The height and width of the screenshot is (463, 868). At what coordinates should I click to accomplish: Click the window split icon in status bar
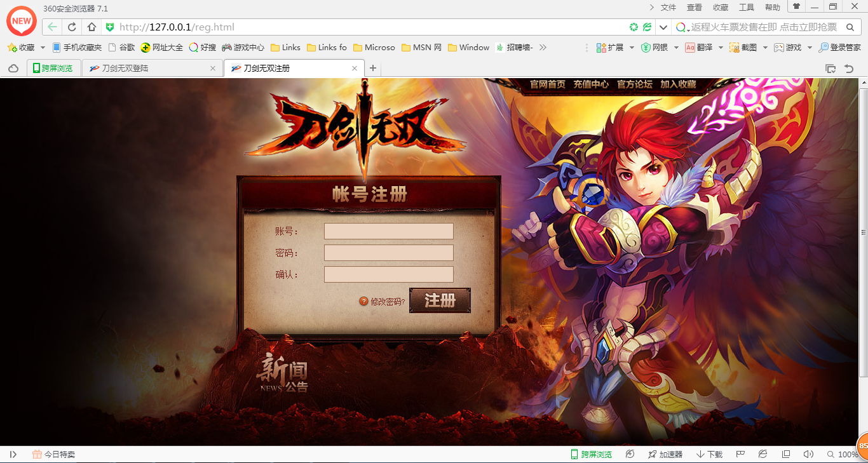786,454
